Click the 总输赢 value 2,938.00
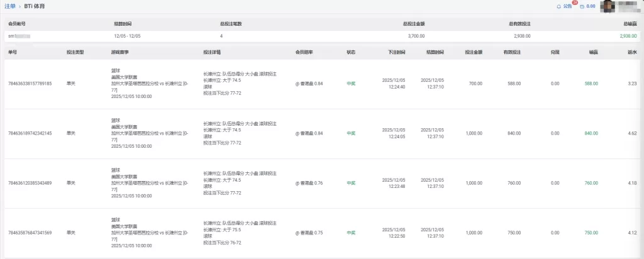 click(628, 36)
